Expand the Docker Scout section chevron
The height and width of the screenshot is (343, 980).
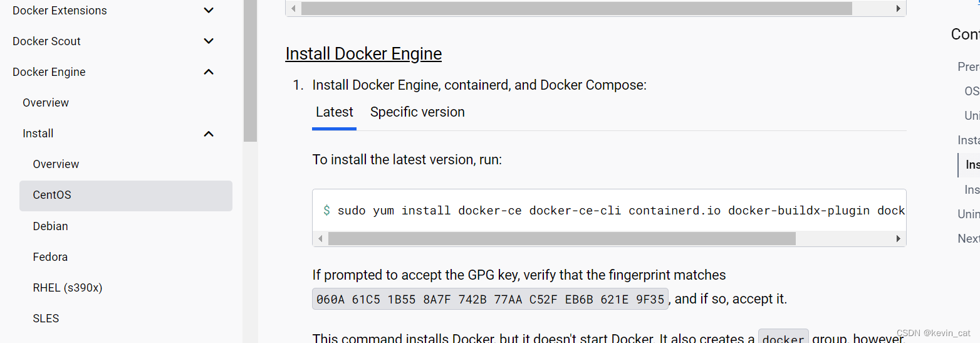(x=209, y=41)
